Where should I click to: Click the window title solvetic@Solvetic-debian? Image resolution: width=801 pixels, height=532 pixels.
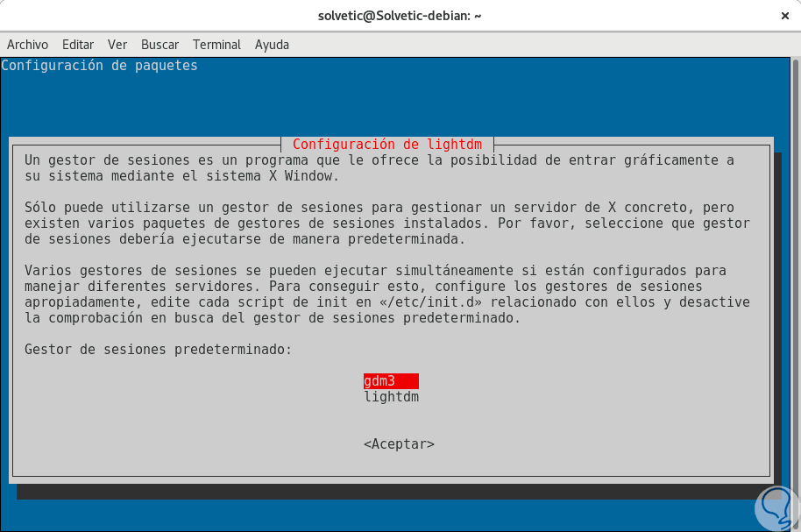(400, 16)
